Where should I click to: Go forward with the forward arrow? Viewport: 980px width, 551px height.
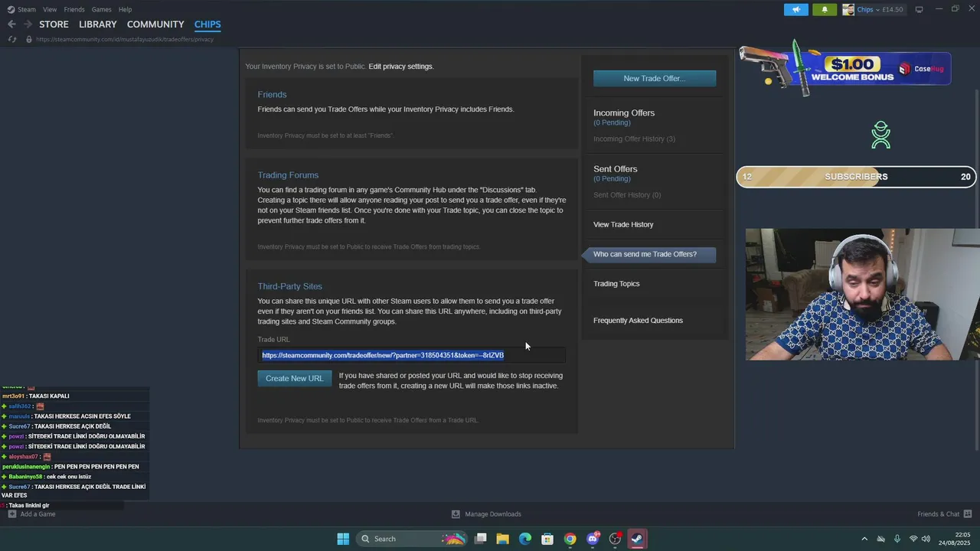click(x=28, y=24)
